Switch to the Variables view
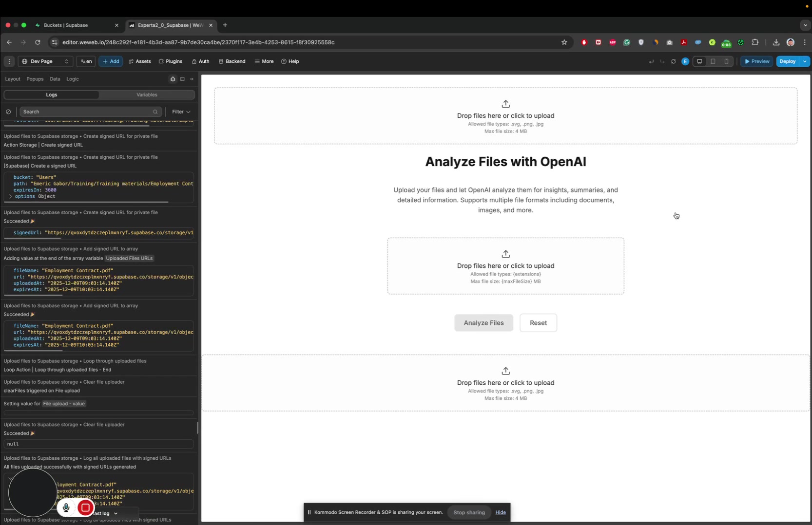Viewport: 812px width, 525px height. (147, 94)
